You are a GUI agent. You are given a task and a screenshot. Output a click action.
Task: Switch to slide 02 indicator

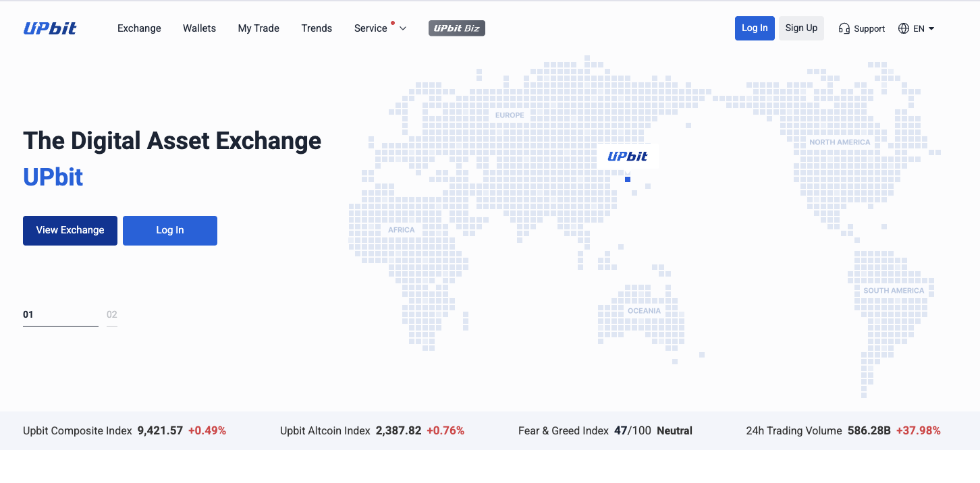[x=112, y=317]
